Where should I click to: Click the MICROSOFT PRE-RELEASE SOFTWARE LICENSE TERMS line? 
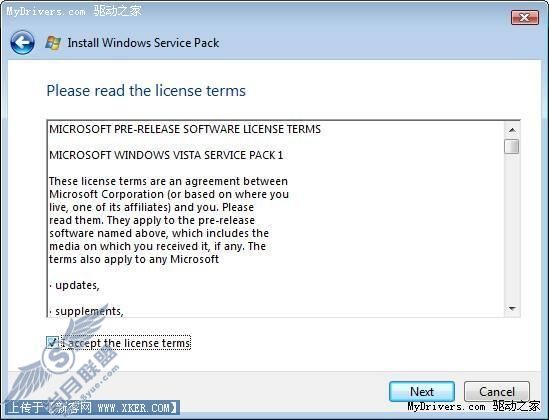pyautogui.click(x=185, y=129)
